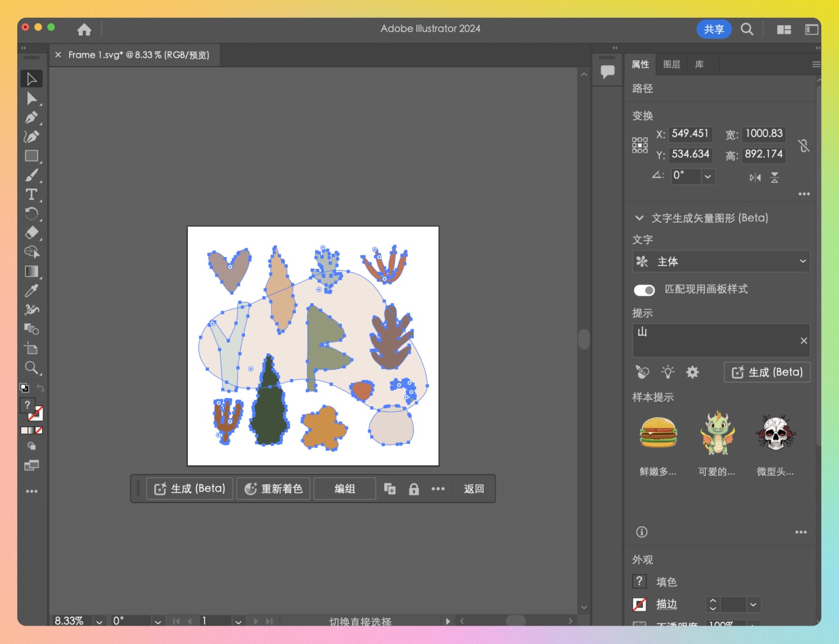The image size is (839, 644).
Task: Switch to the 属性 tab
Action: point(640,64)
